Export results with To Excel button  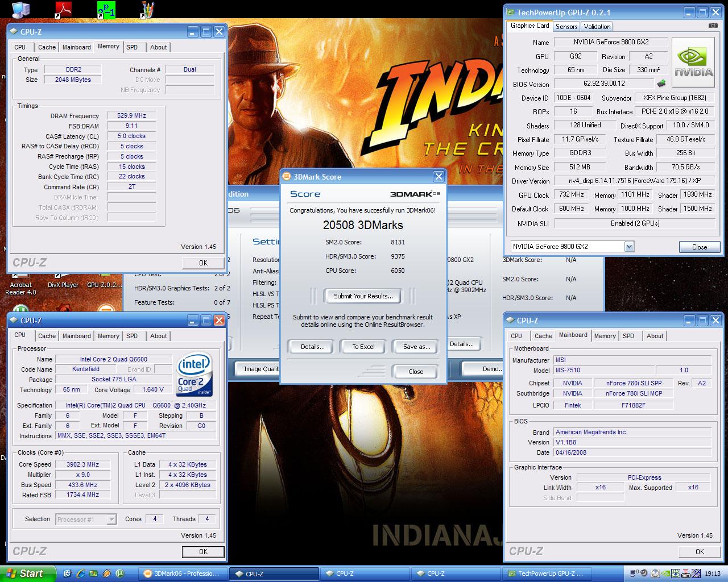[363, 347]
